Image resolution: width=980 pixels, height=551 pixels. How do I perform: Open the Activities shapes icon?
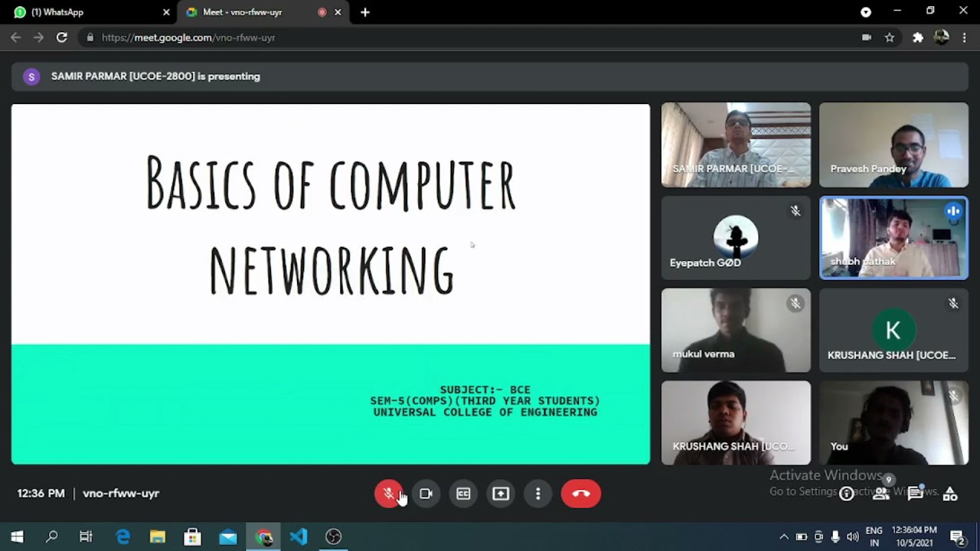click(950, 494)
